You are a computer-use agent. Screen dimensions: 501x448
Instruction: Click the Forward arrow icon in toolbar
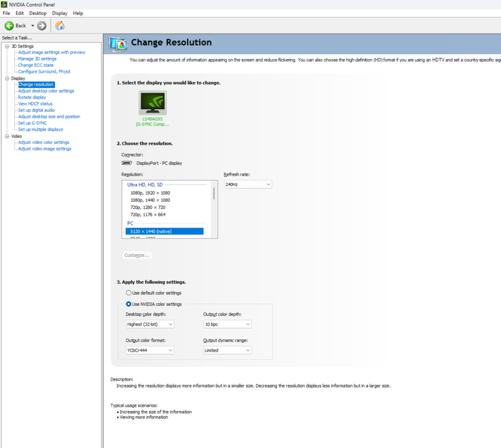tap(42, 26)
